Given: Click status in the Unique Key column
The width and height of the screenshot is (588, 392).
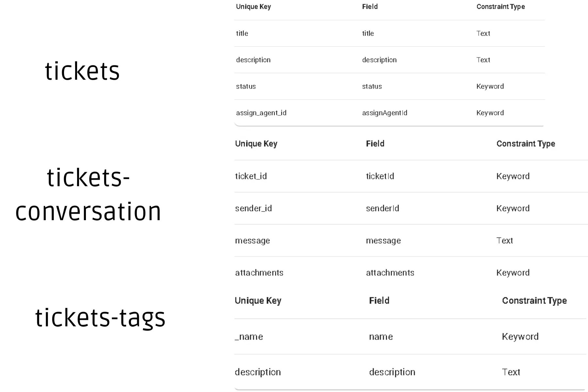Looking at the screenshot, I should (x=246, y=87).
